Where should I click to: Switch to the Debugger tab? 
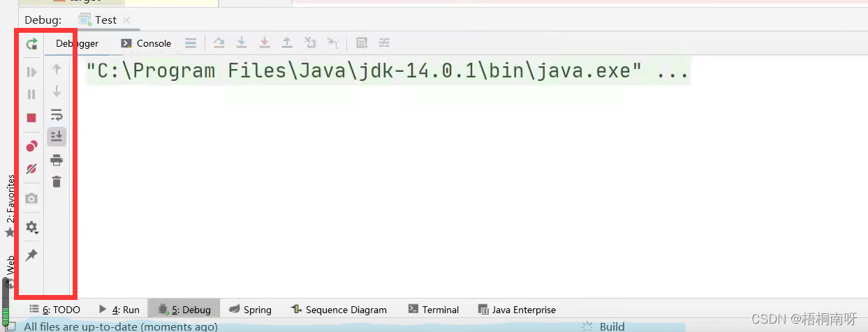(x=77, y=43)
